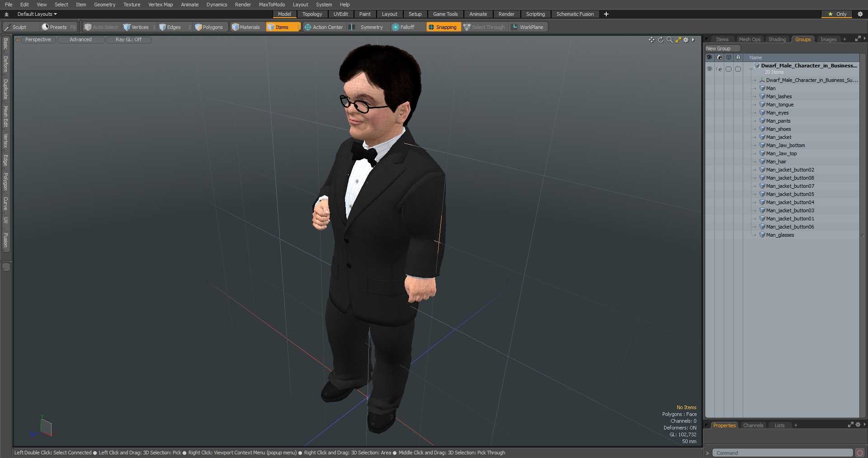Click the mesh icon next to Man_glasses
The height and width of the screenshot is (458, 868).
[762, 235]
